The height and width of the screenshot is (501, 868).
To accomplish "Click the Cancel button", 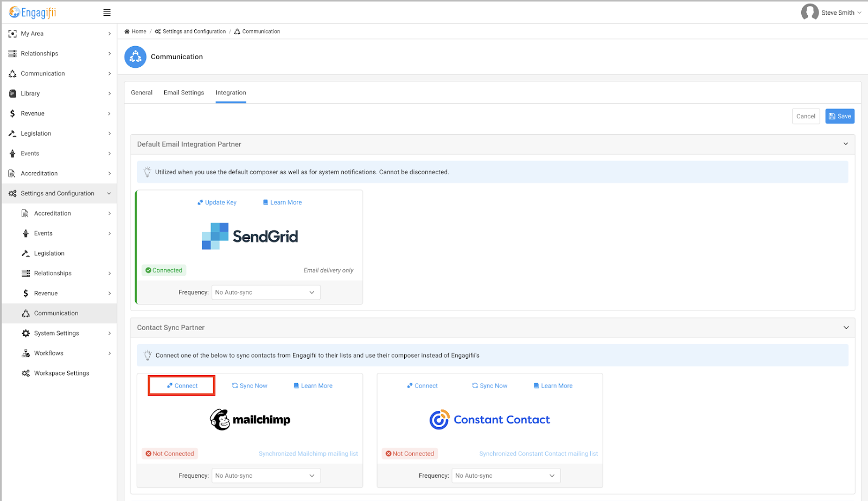I will click(x=806, y=116).
